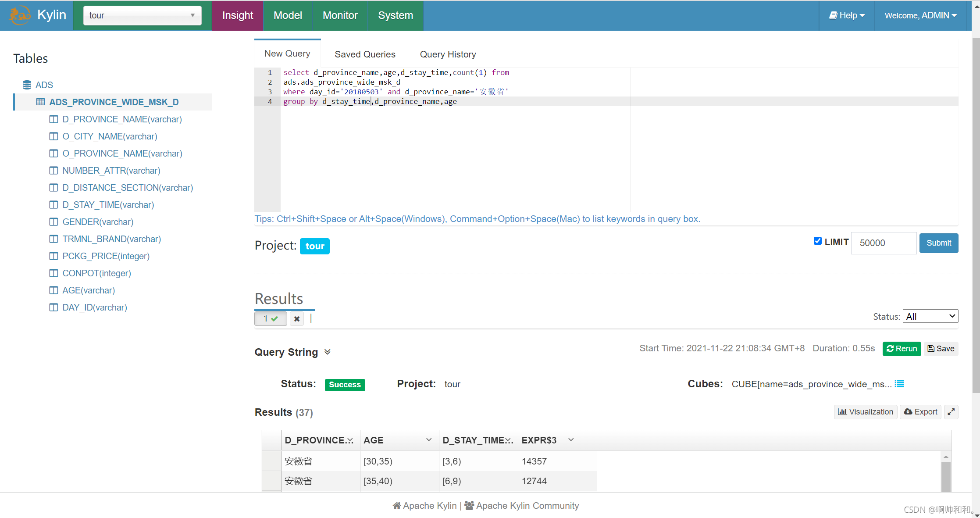Click the results table vertical scrollbar
This screenshot has height=518, width=980.
click(x=946, y=476)
